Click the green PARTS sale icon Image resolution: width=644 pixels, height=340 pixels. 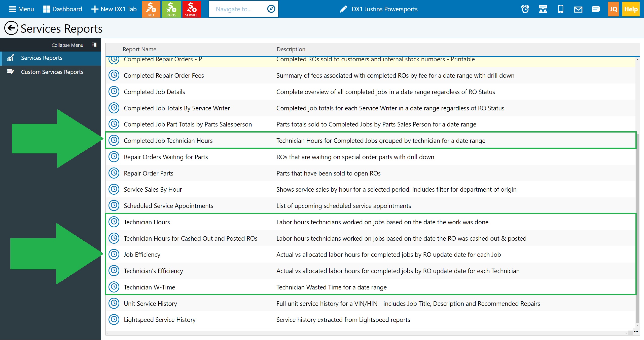pyautogui.click(x=171, y=9)
